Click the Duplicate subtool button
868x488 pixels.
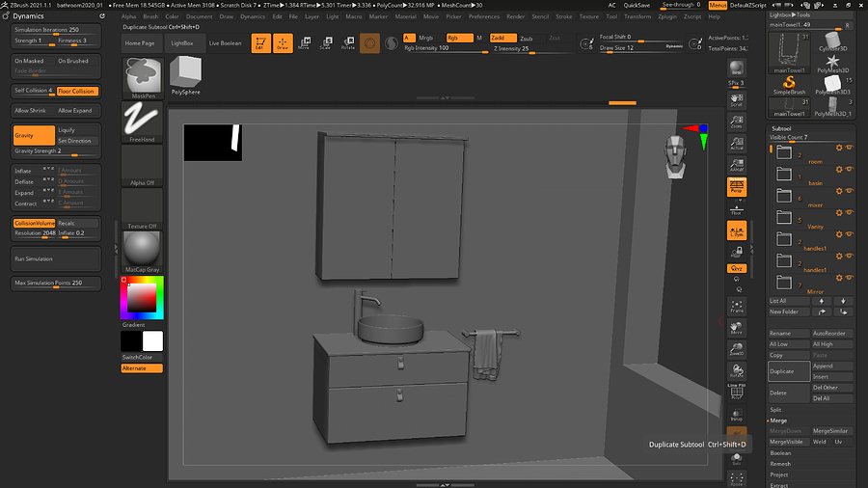(789, 371)
